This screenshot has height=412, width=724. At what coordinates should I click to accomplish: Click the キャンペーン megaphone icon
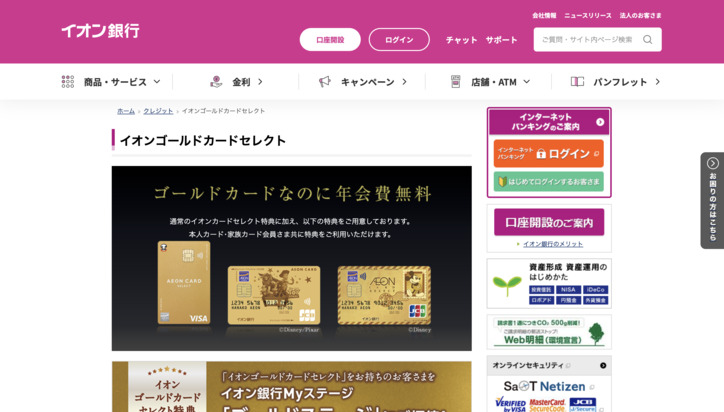pyautogui.click(x=325, y=82)
